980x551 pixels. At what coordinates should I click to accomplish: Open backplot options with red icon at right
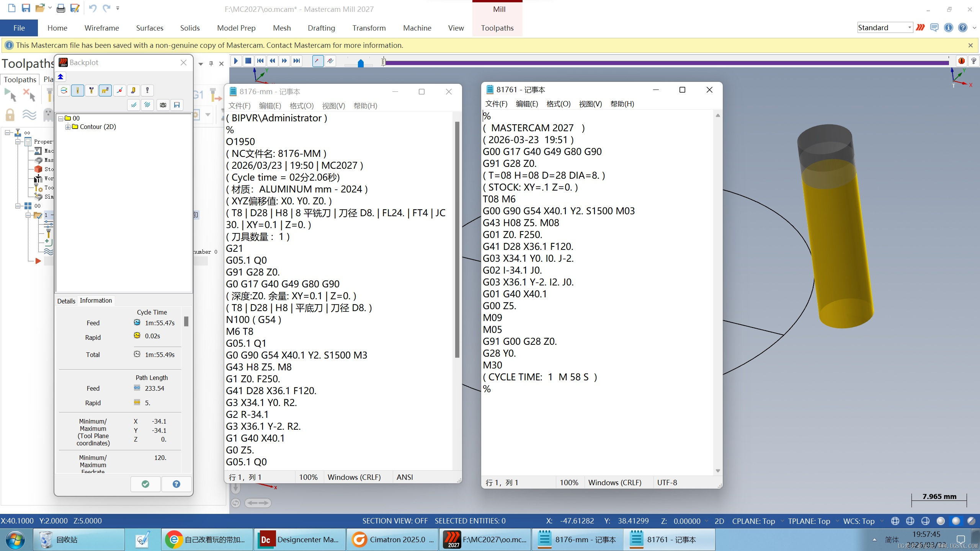click(961, 61)
